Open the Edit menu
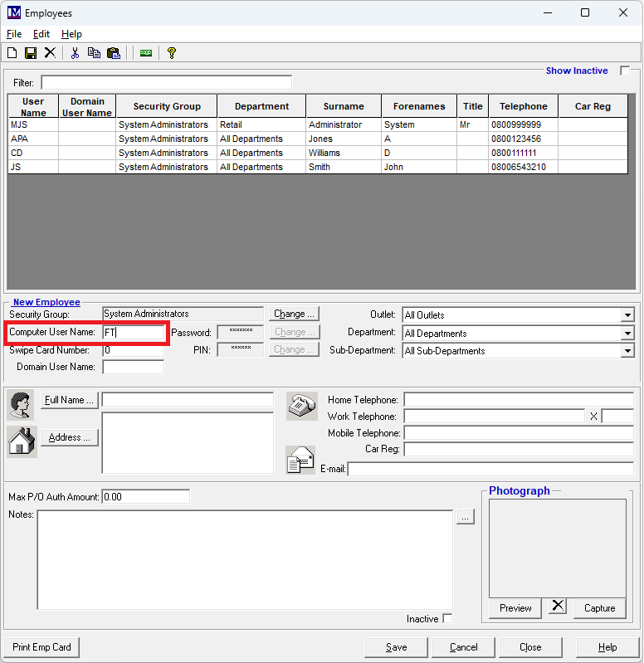 (41, 34)
